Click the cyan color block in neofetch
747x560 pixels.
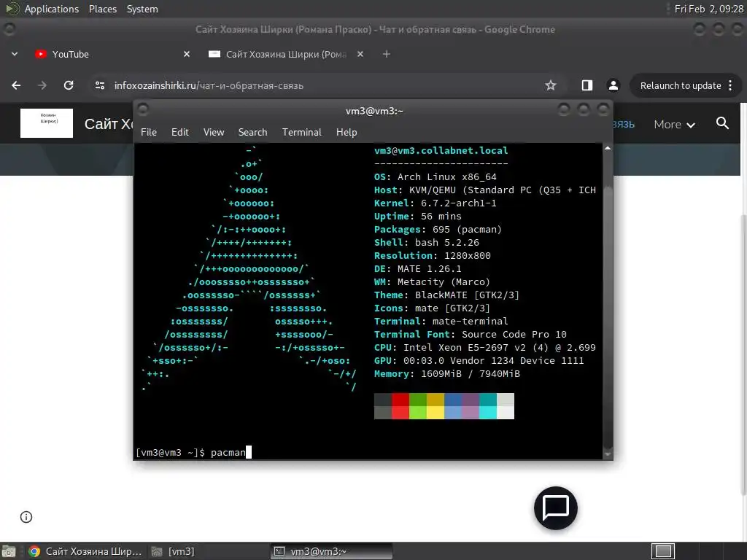488,405
